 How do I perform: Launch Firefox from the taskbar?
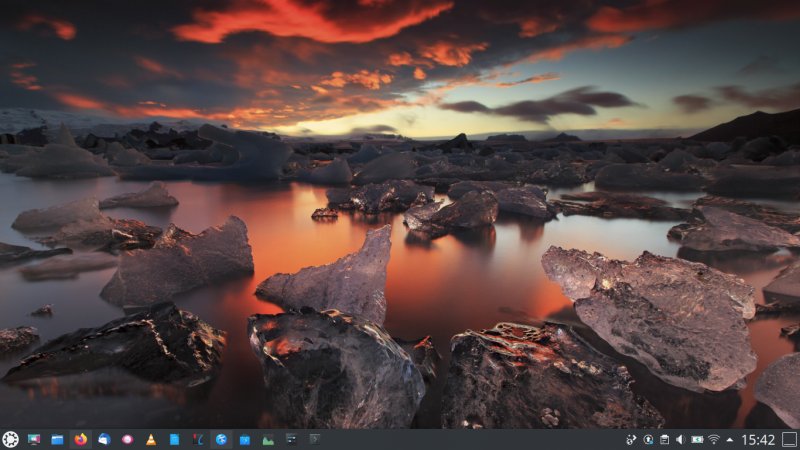(81, 439)
